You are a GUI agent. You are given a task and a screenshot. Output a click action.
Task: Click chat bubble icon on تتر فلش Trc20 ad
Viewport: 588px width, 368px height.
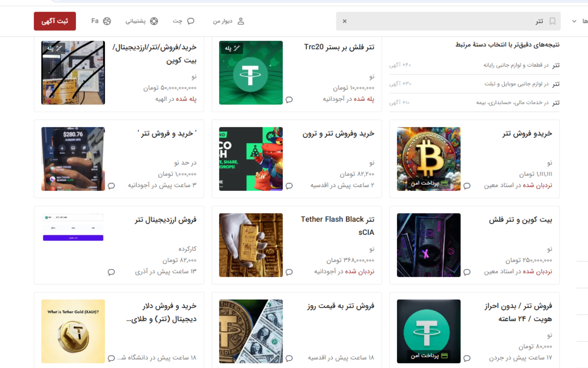(289, 100)
